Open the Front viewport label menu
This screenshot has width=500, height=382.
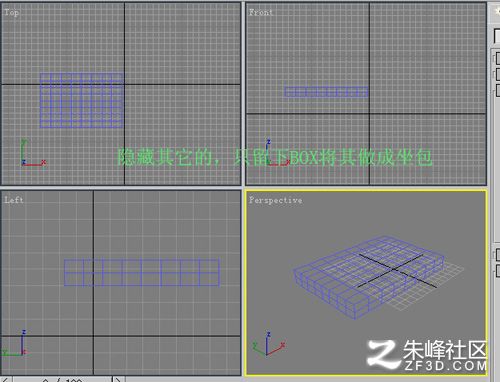click(x=261, y=13)
